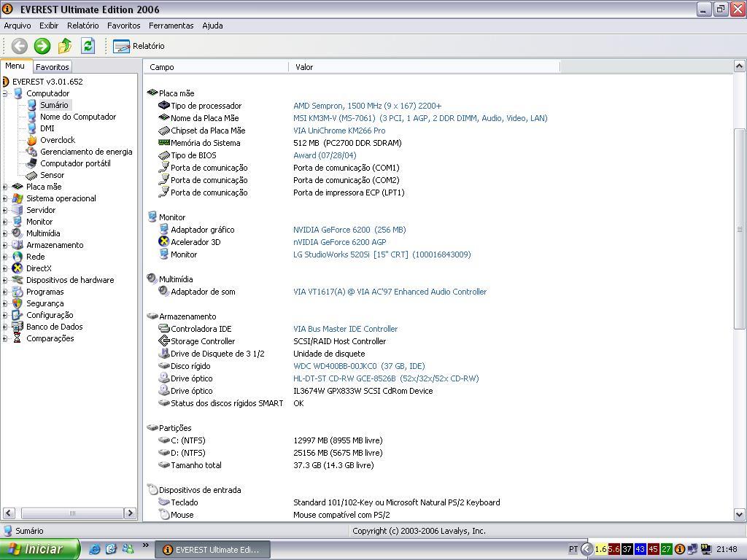Click the left panel's horizontal scroll left arrow
The image size is (747, 560).
click(9, 513)
